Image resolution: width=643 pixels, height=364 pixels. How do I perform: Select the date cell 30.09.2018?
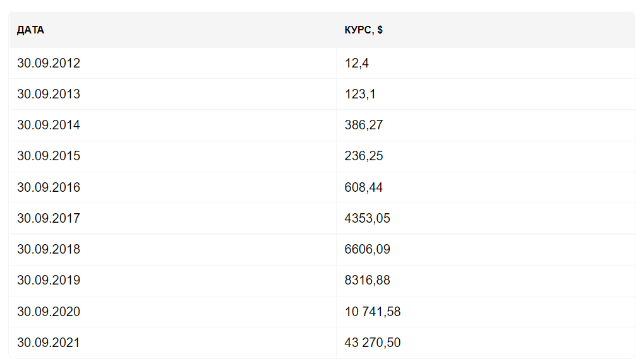click(49, 249)
